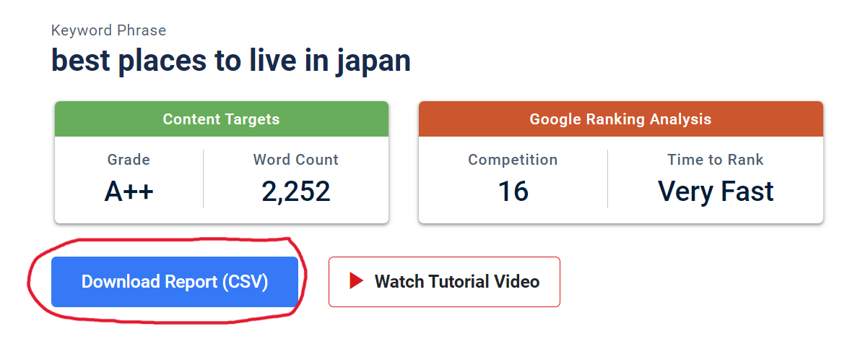This screenshot has height=339, width=868.
Task: Click the Time to Rank label
Action: pos(716,160)
